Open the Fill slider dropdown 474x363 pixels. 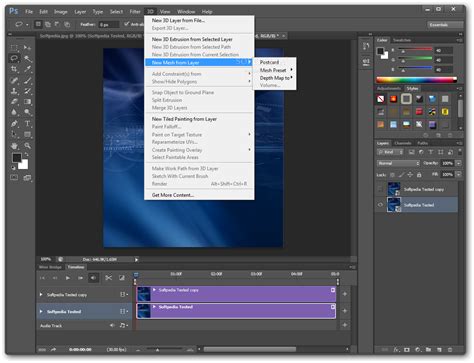click(459, 174)
